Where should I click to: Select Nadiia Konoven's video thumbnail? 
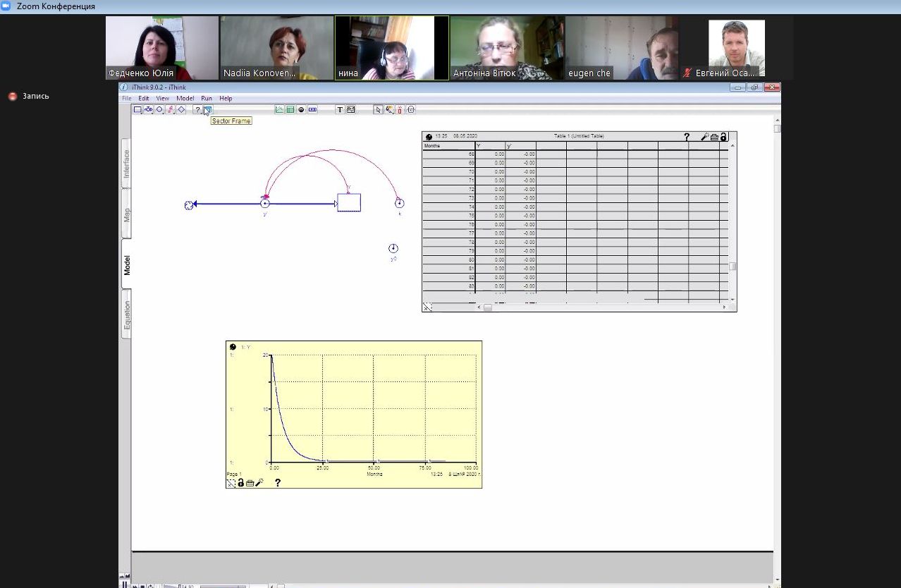pyautogui.click(x=277, y=48)
